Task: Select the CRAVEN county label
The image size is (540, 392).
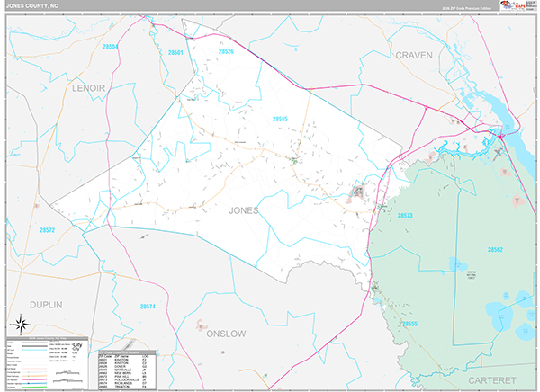Action: (x=414, y=55)
